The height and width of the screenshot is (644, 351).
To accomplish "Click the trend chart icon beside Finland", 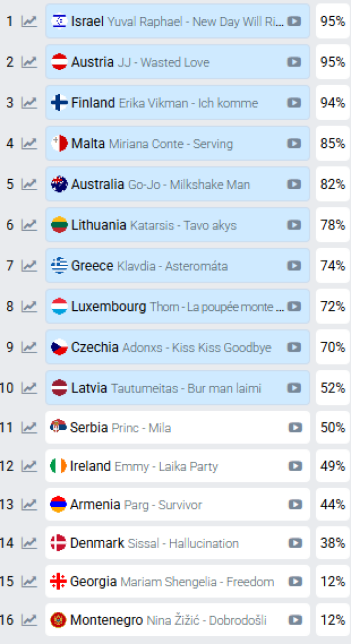I will 29,102.
